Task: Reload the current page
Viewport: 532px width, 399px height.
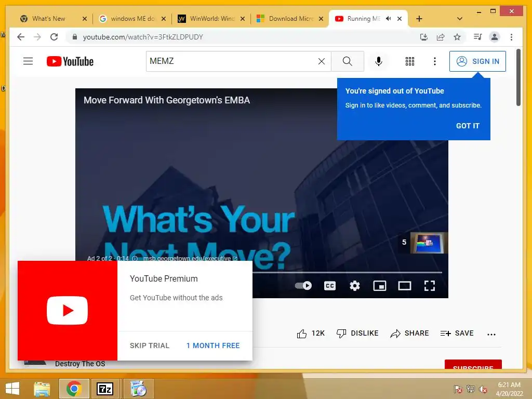Action: pos(54,37)
